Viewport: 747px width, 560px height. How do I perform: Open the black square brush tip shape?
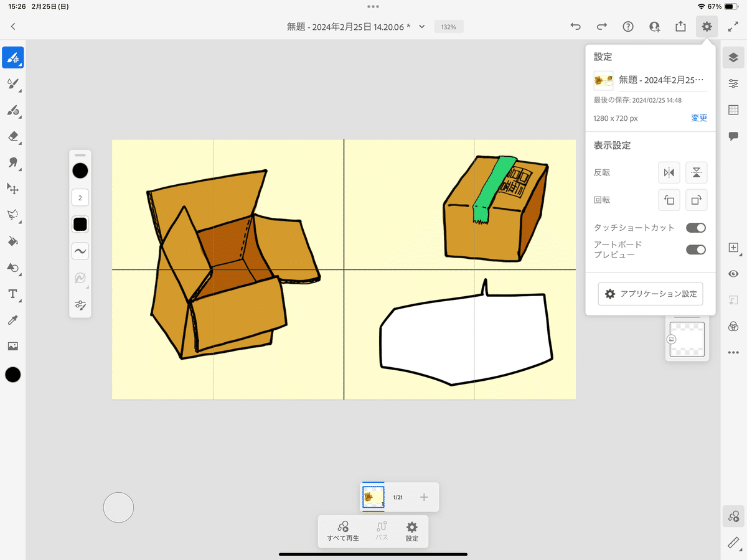coord(80,224)
